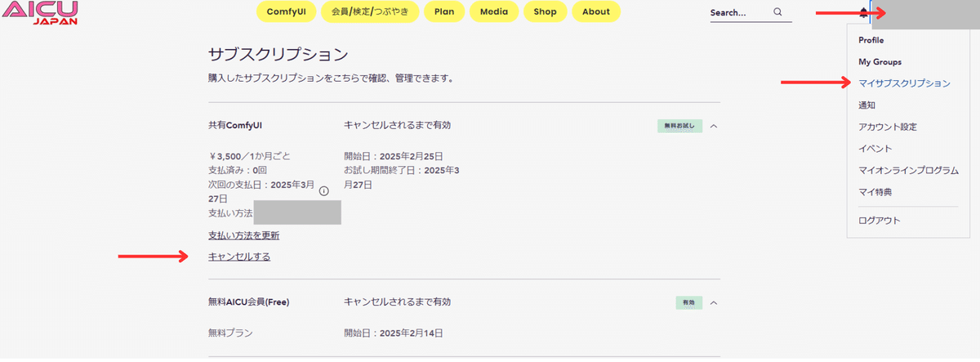This screenshot has width=980, height=362.
Task: Open マイ特典 menu entry
Action: click(x=875, y=192)
